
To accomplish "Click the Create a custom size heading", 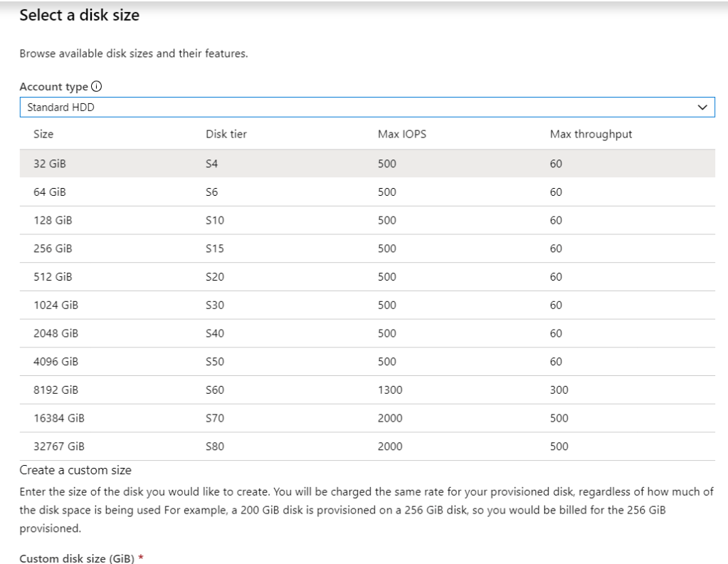I will [x=66, y=471].
